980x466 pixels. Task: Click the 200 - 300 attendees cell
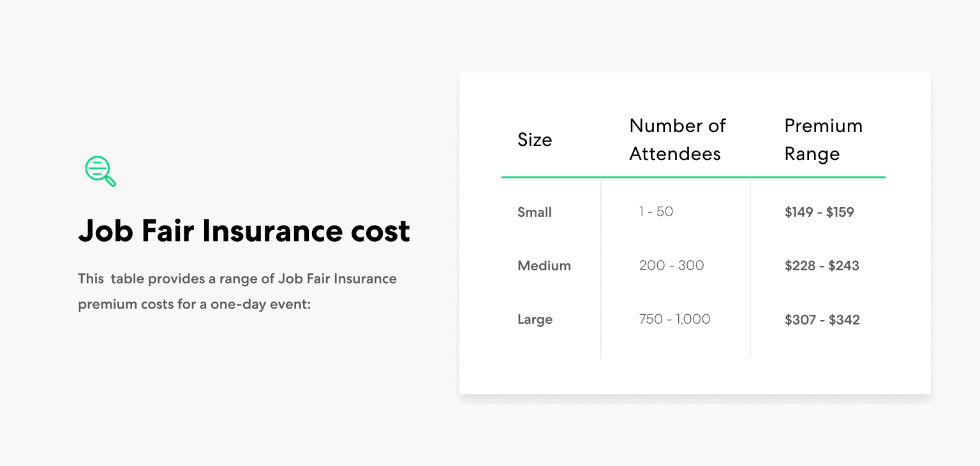coord(671,265)
